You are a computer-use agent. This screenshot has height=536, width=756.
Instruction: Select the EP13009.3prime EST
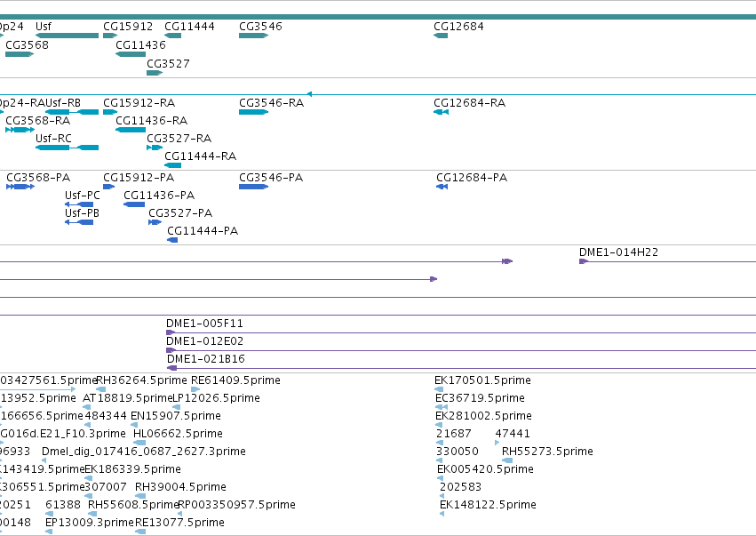pos(49,532)
